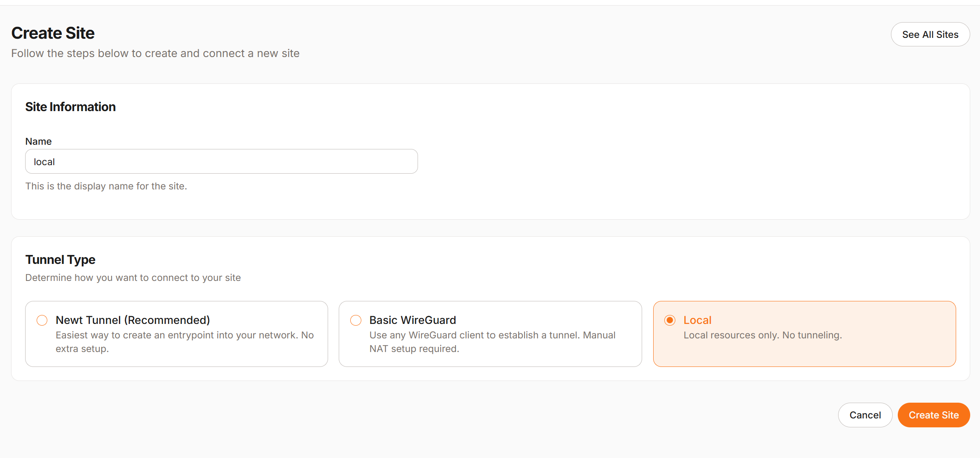980x458 pixels.
Task: Click the 'Tunnel Type' heading
Action: [x=60, y=260]
